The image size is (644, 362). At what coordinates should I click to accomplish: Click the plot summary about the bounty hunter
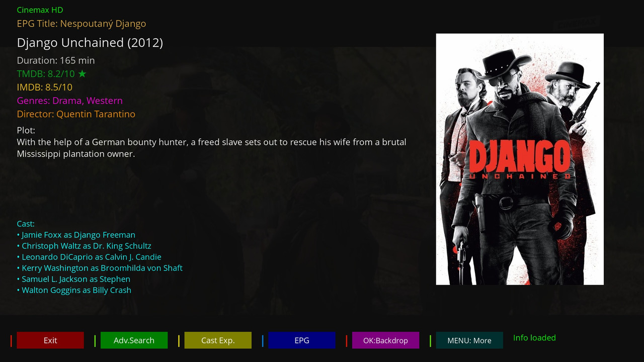pos(212,148)
